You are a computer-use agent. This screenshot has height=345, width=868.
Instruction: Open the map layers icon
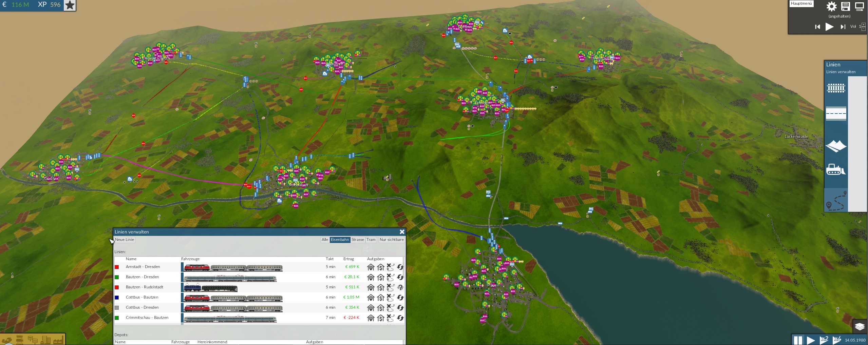point(860,326)
